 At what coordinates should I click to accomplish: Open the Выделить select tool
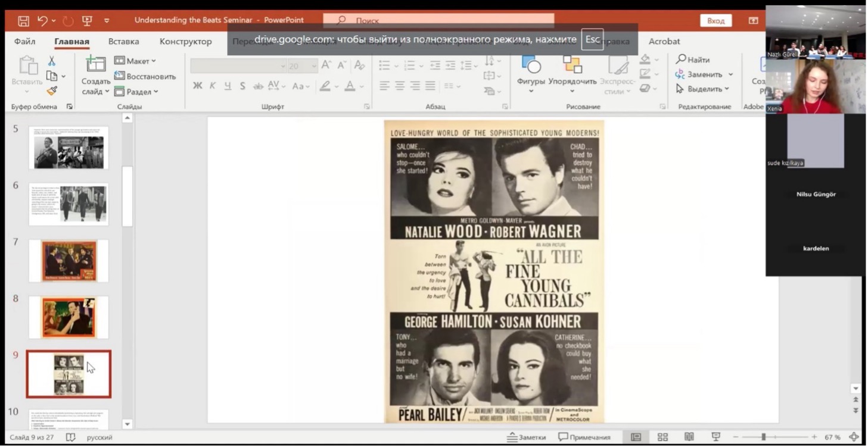click(x=702, y=89)
